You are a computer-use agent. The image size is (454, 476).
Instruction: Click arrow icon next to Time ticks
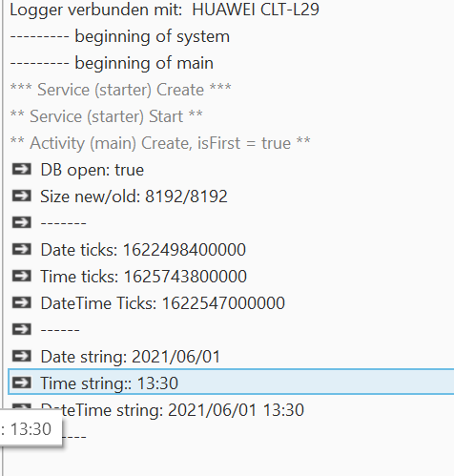tap(22, 276)
